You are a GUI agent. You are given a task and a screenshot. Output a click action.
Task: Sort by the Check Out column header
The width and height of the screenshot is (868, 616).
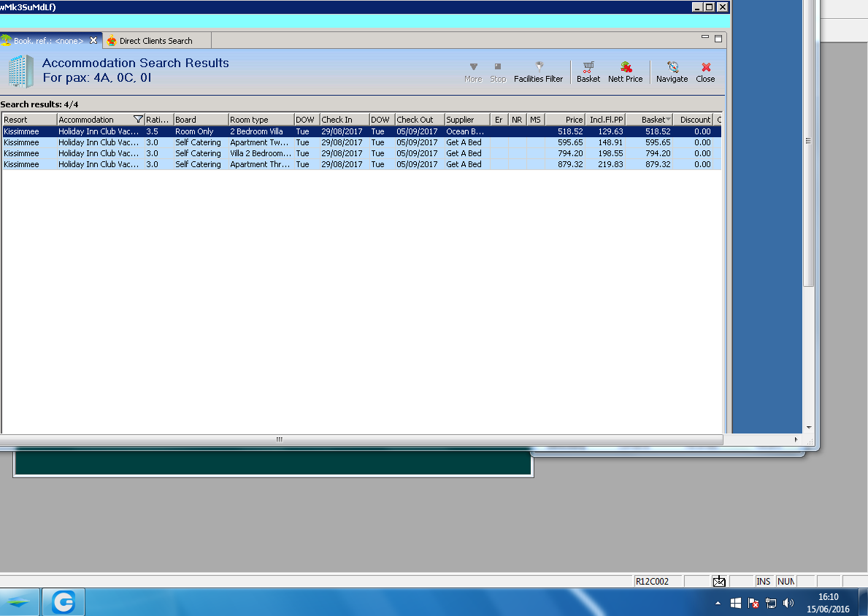pyautogui.click(x=420, y=120)
